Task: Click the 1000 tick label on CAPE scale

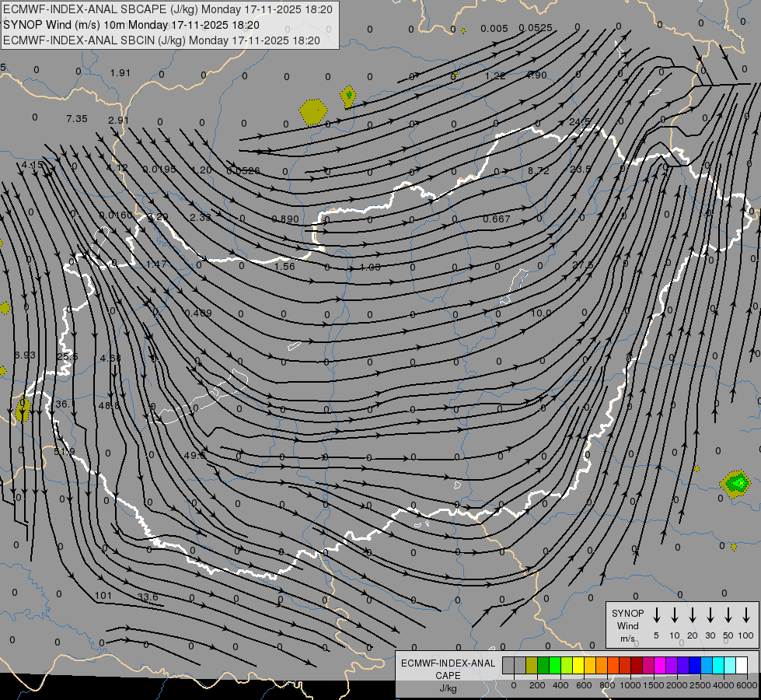Action: click(x=630, y=685)
